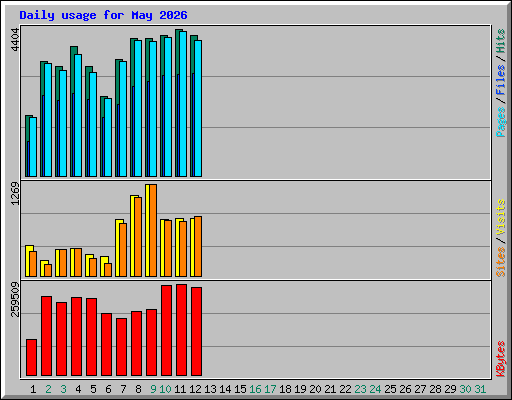Click the 1269 visits axis value
This screenshot has width=512, height=400.
15,194
